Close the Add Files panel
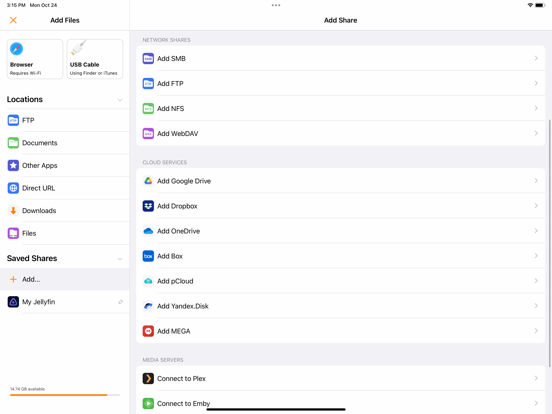Viewport: 552px width, 414px height. pyautogui.click(x=13, y=20)
